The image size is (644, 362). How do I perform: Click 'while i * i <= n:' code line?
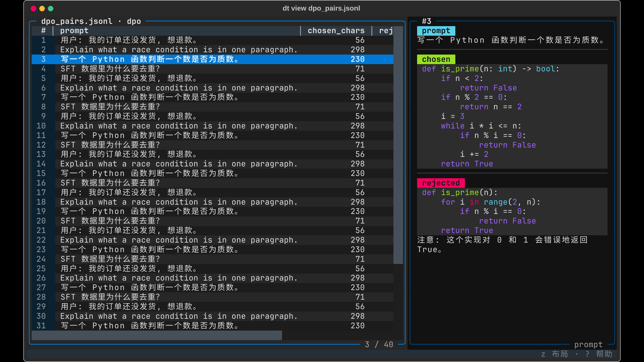click(x=481, y=126)
